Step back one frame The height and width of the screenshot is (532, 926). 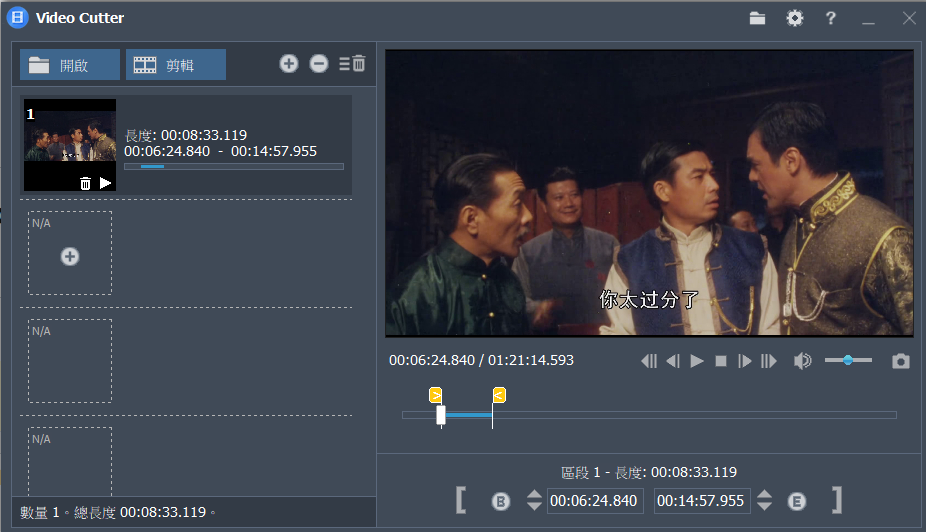673,361
